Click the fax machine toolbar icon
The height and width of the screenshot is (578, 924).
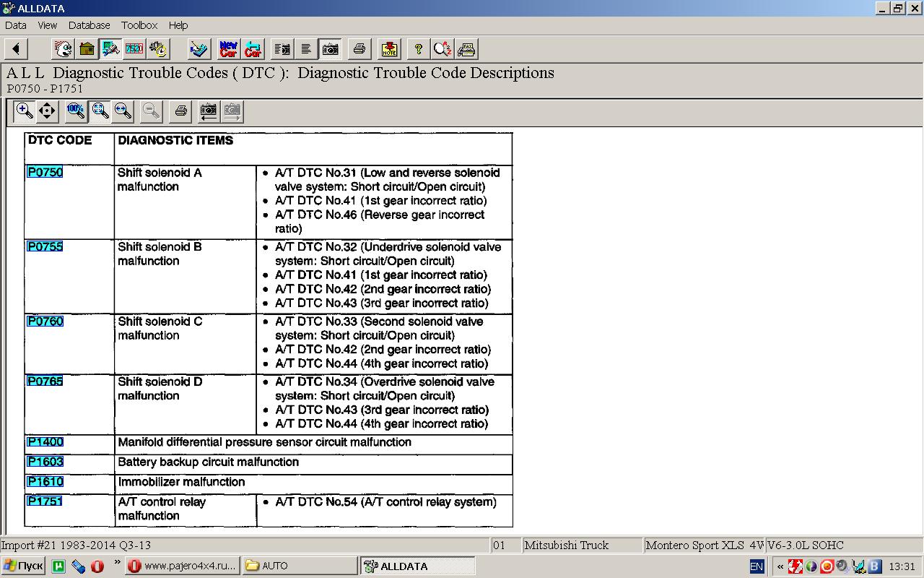(466, 49)
